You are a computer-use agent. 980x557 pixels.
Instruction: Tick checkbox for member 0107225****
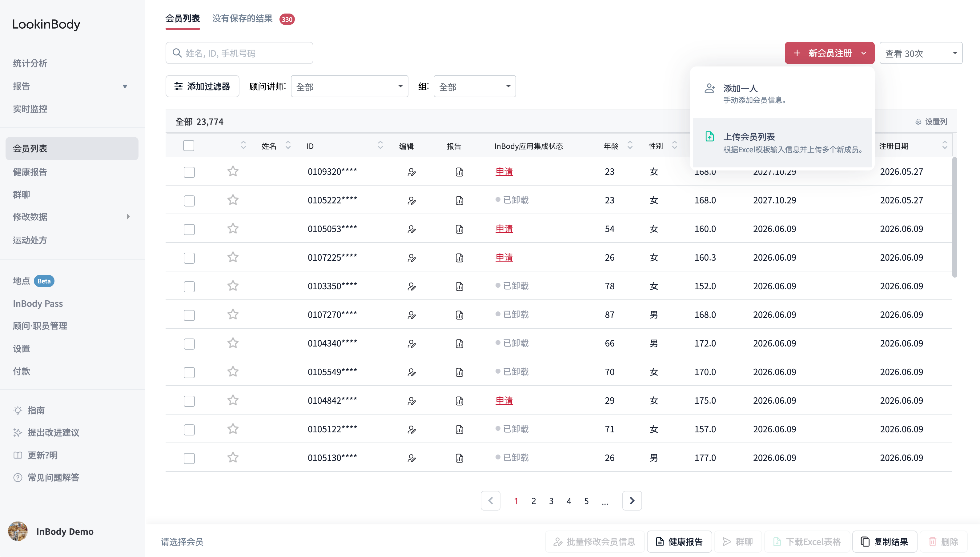pyautogui.click(x=189, y=258)
